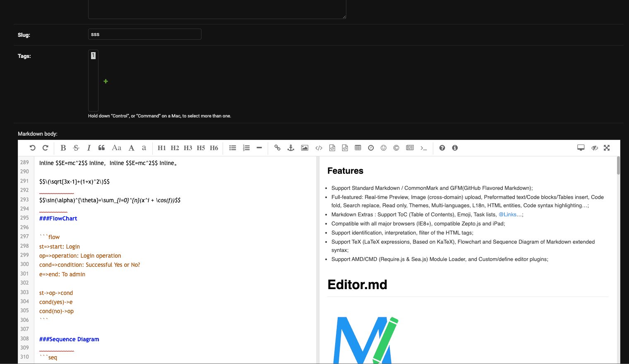
Task: Click the green plus to add a tag
Action: pos(106,81)
